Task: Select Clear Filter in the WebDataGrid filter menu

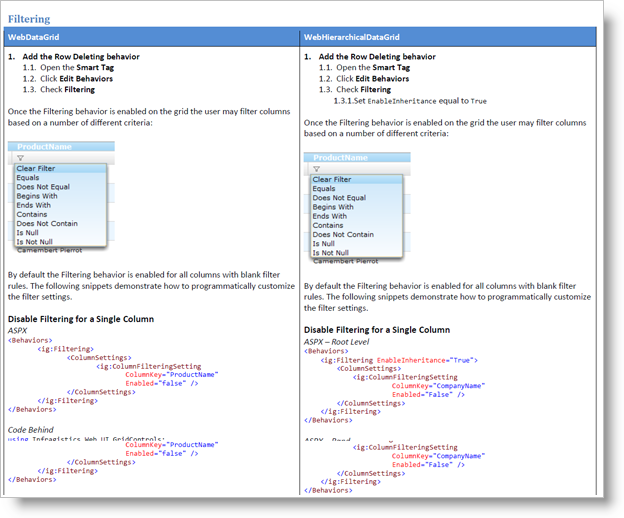Action: pyautogui.click(x=36, y=169)
